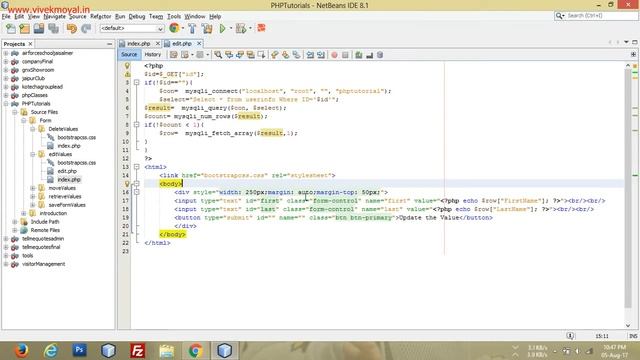Close the index.php editor tab

(x=158, y=43)
